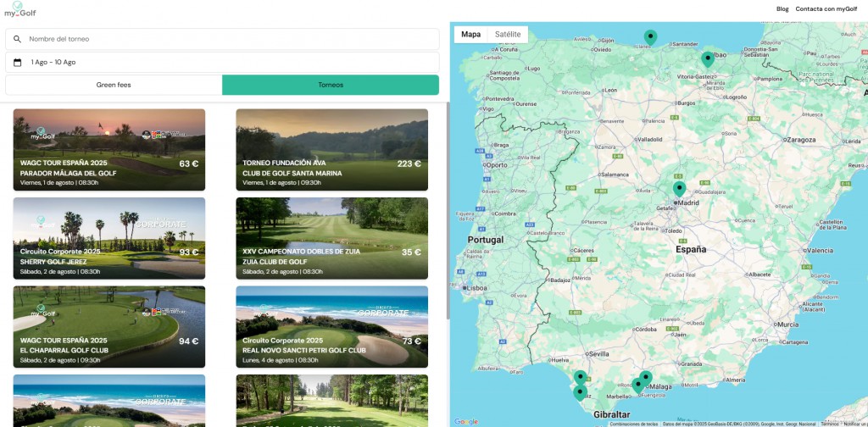The image size is (868, 427).
Task: Open the 1 Ago - 10 Ago date picker
Action: (x=222, y=63)
